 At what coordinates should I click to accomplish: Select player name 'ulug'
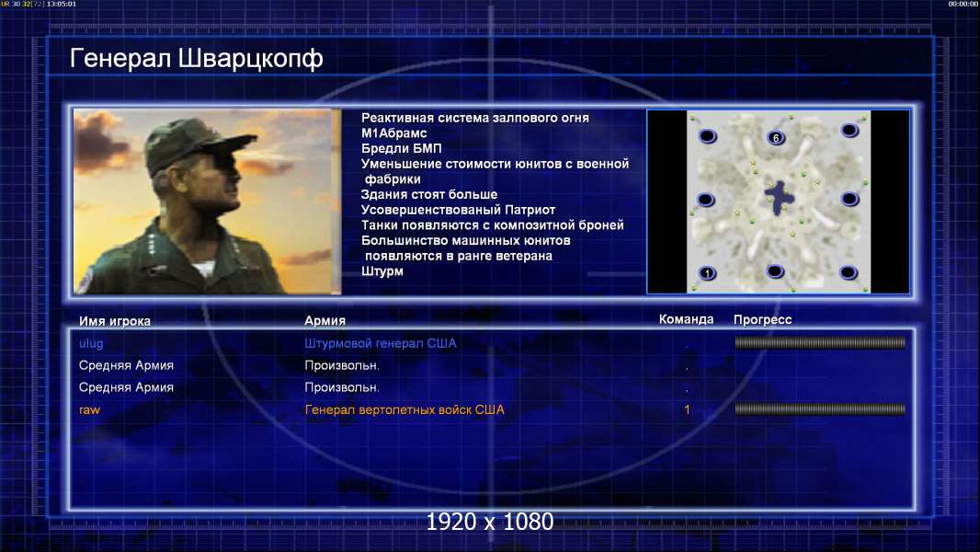tap(91, 343)
